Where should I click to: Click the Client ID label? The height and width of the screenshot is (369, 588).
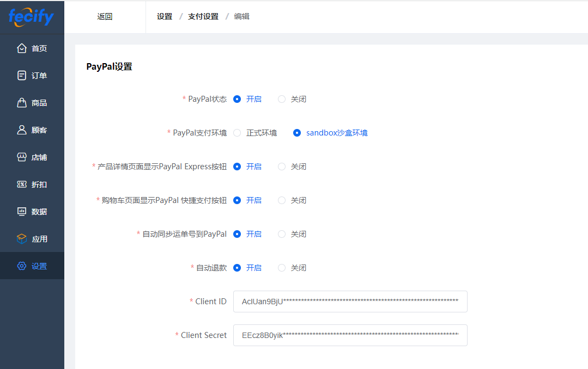point(211,302)
